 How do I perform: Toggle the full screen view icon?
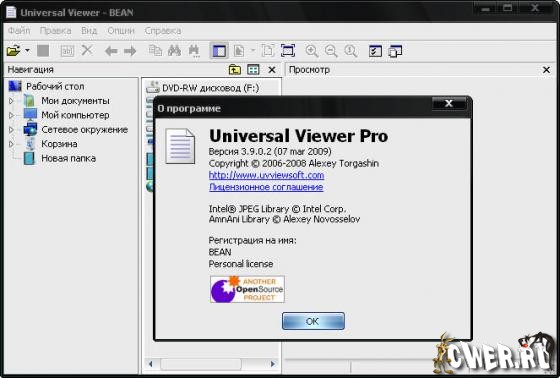[x=288, y=51]
